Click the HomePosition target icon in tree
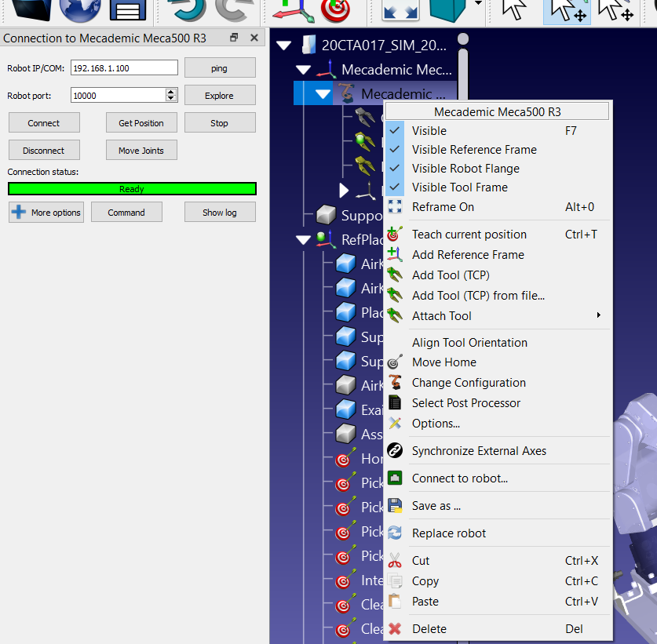This screenshot has width=657, height=644. [345, 459]
